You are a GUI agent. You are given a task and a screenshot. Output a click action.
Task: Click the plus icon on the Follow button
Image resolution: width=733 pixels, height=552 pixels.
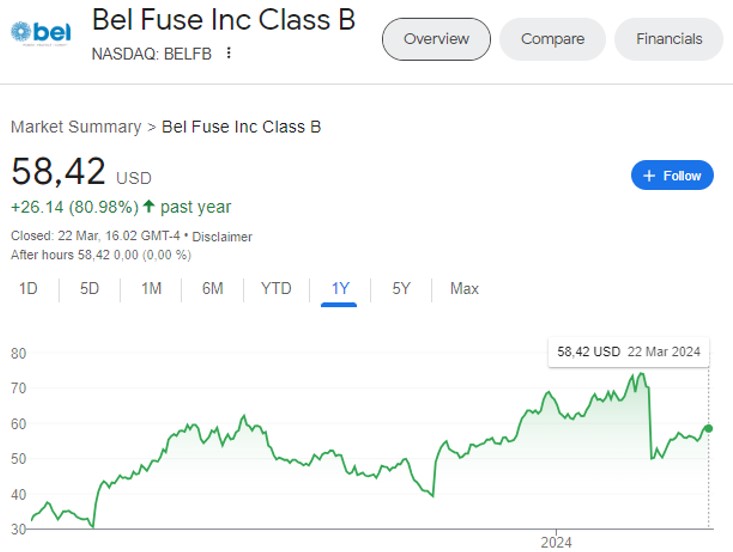649,176
